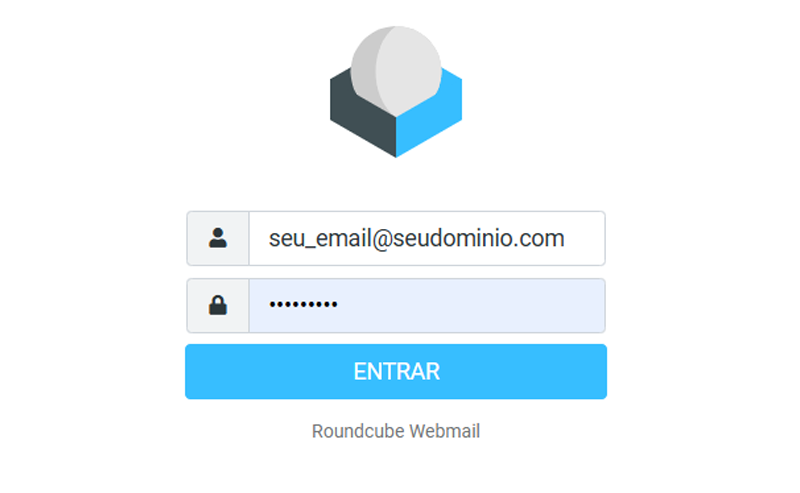800x493 pixels.
Task: Click the @ symbol in email address
Action: coord(382,239)
